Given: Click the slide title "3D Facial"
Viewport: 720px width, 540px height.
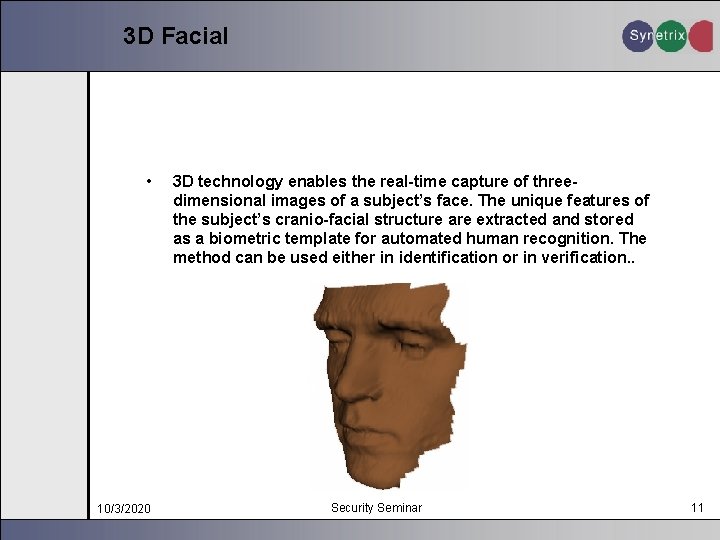Looking at the screenshot, I should (x=175, y=36).
